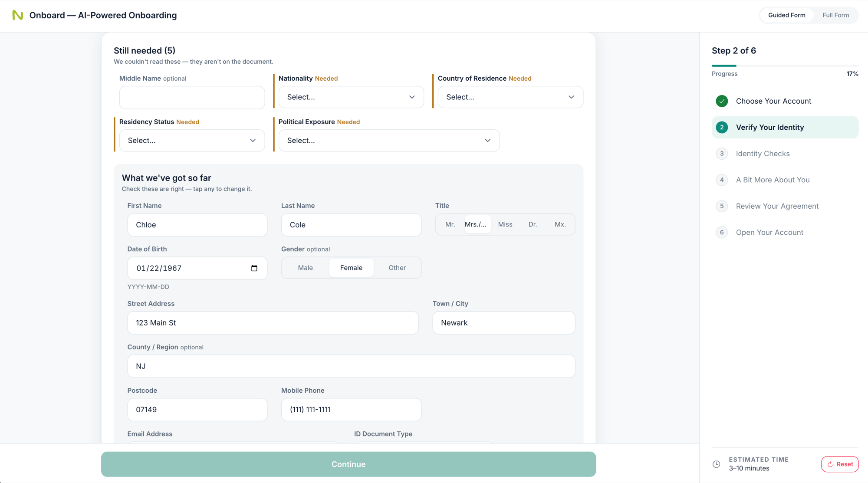This screenshot has width=868, height=483.
Task: Choose Male as gender
Action: tap(306, 268)
